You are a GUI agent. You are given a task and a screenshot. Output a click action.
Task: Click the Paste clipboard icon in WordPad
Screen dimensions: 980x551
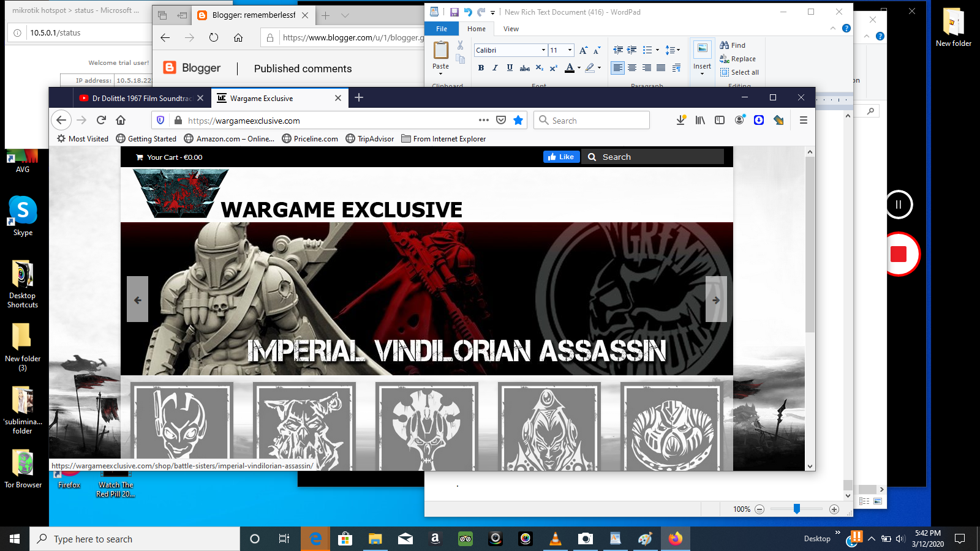441,50
